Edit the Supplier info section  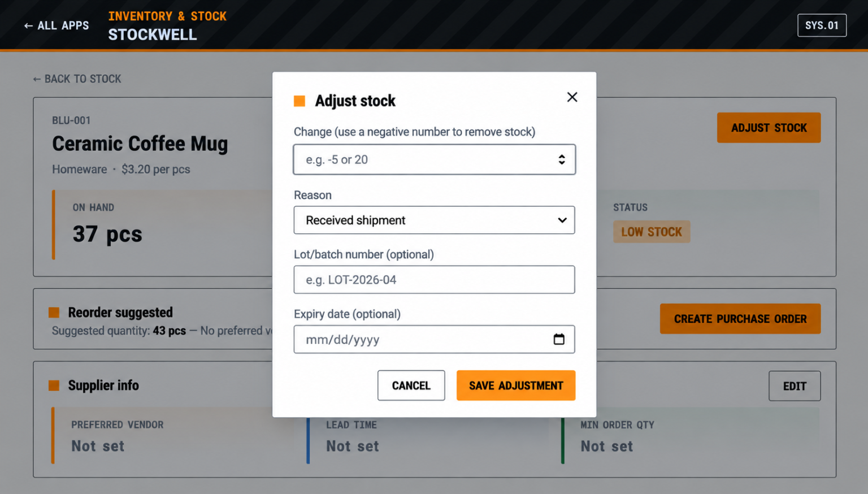click(x=795, y=386)
